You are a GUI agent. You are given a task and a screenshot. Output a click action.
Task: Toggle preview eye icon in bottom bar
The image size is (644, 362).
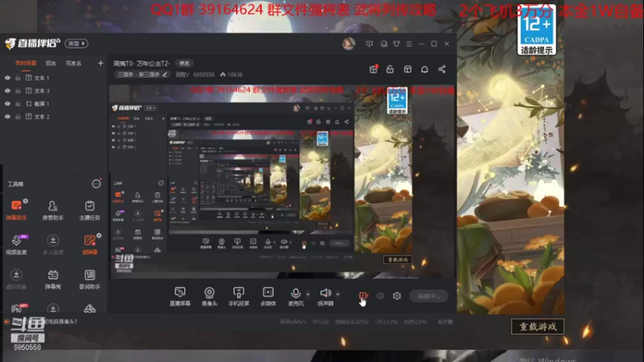[x=380, y=295]
